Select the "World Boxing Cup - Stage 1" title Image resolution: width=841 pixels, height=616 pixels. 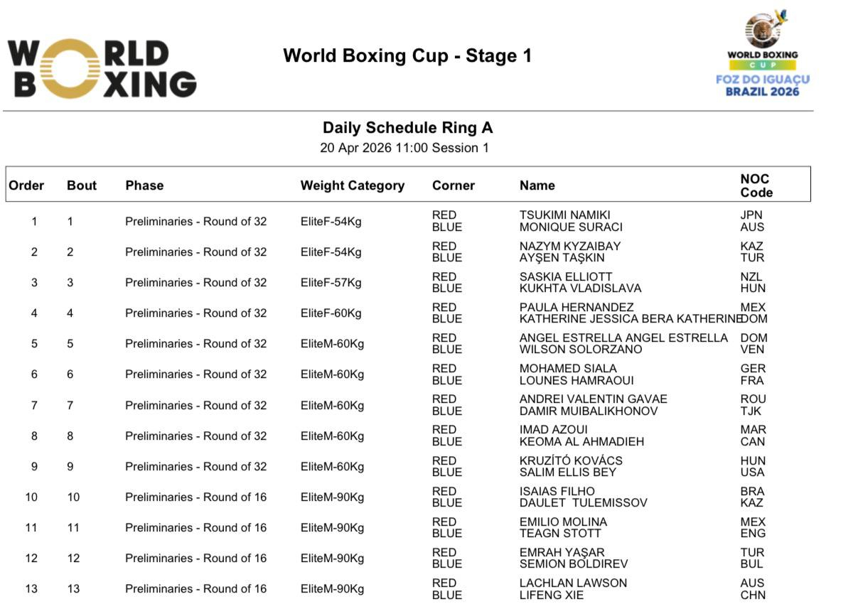[407, 55]
